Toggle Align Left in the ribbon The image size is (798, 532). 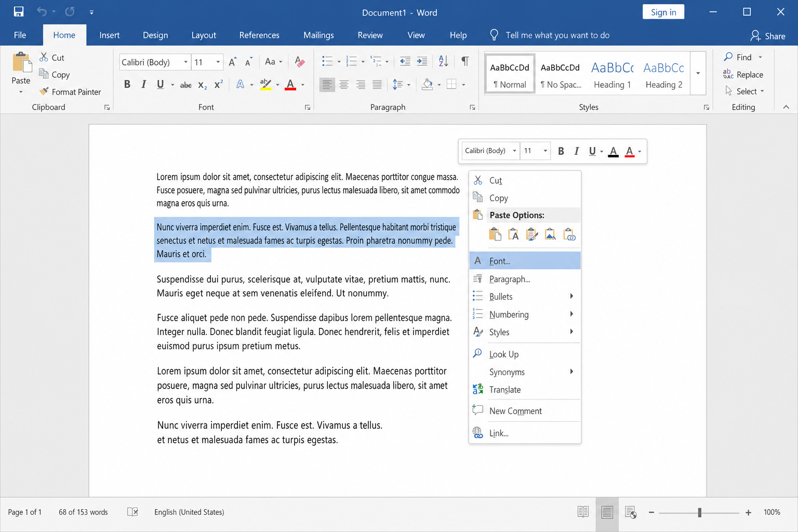327,84
